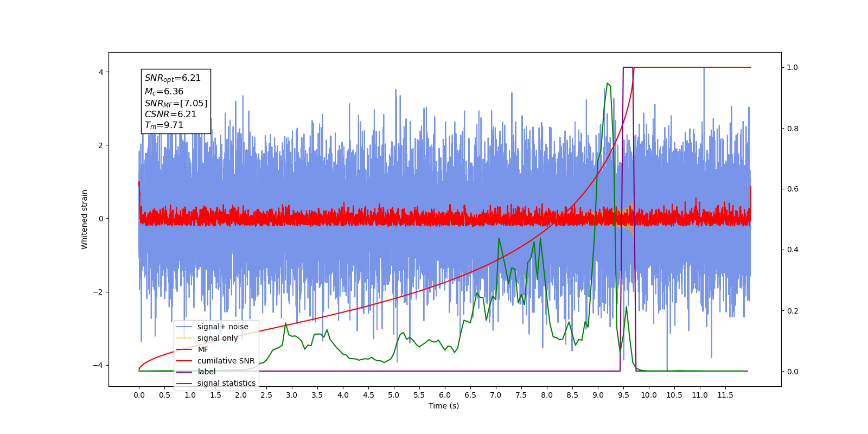Click x-axis tick label 1.5
The width and height of the screenshot is (868, 434).
(215, 395)
